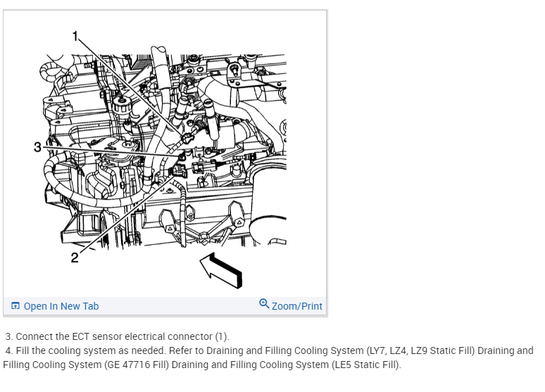Click the "LY7, LZ4, LZ9 Static Fill" reference

tap(421, 350)
